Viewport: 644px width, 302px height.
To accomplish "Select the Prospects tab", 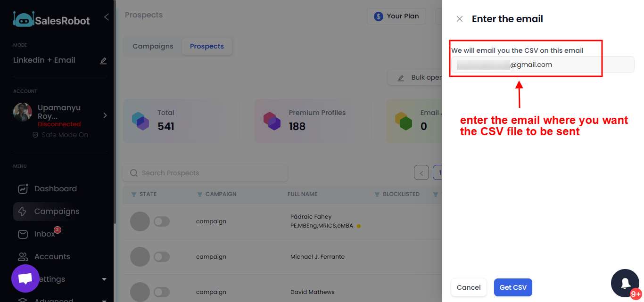I will point(206,46).
